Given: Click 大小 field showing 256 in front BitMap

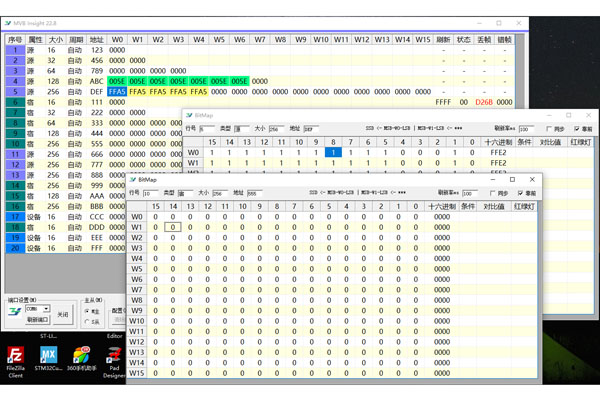Looking at the screenshot, I should pos(220,193).
